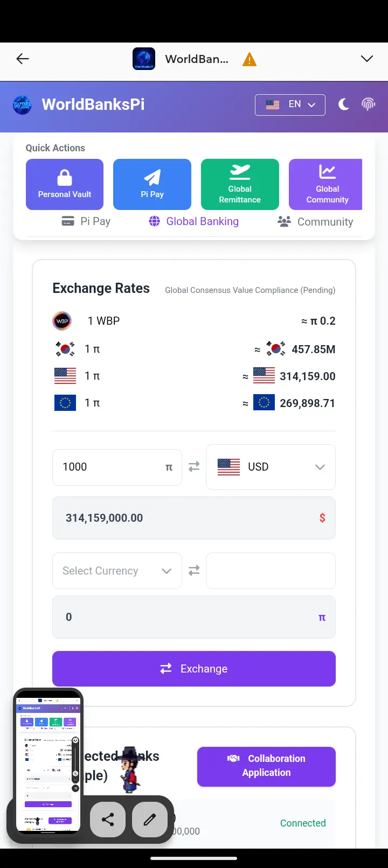Switch to the Community tab
This screenshot has width=388, height=868.
(x=315, y=222)
